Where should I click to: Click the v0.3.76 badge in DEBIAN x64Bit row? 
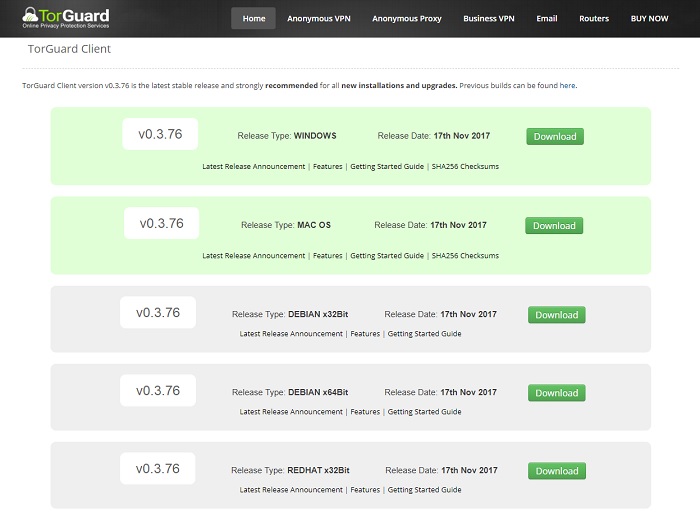[x=158, y=391]
